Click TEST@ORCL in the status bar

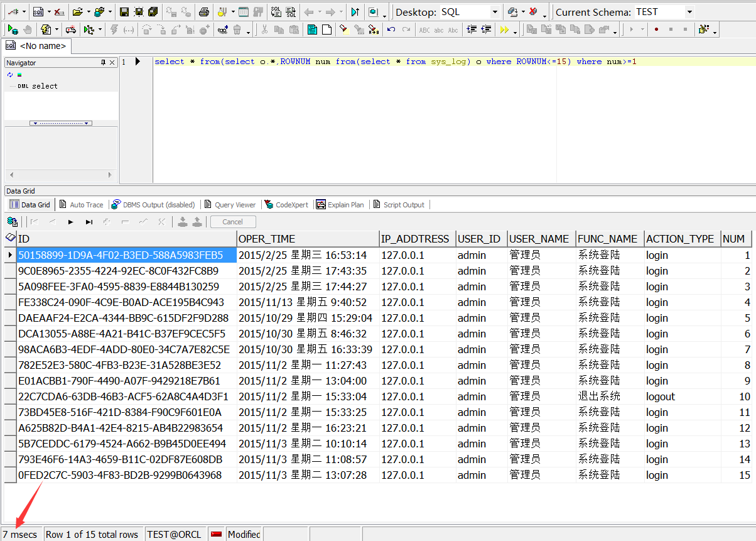[x=175, y=534]
